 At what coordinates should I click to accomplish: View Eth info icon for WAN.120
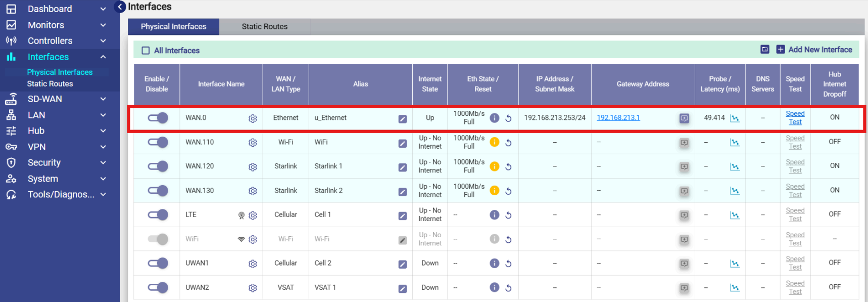pyautogui.click(x=494, y=166)
